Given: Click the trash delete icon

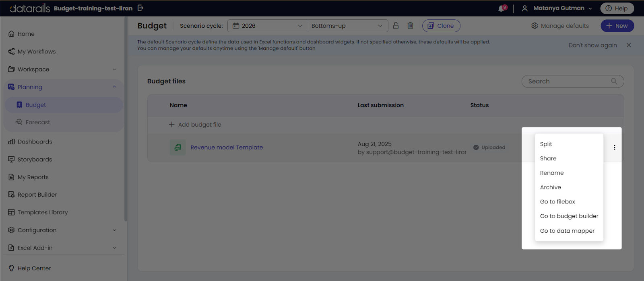Looking at the screenshot, I should (410, 25).
